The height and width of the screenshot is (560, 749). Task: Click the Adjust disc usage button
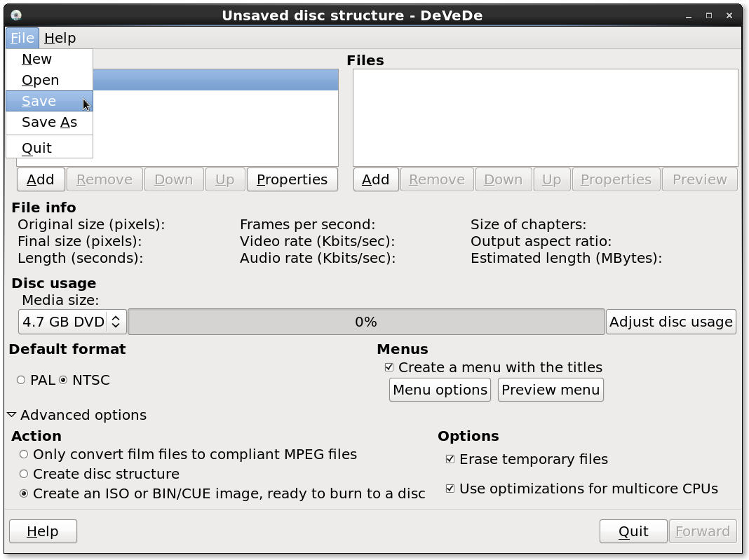671,322
